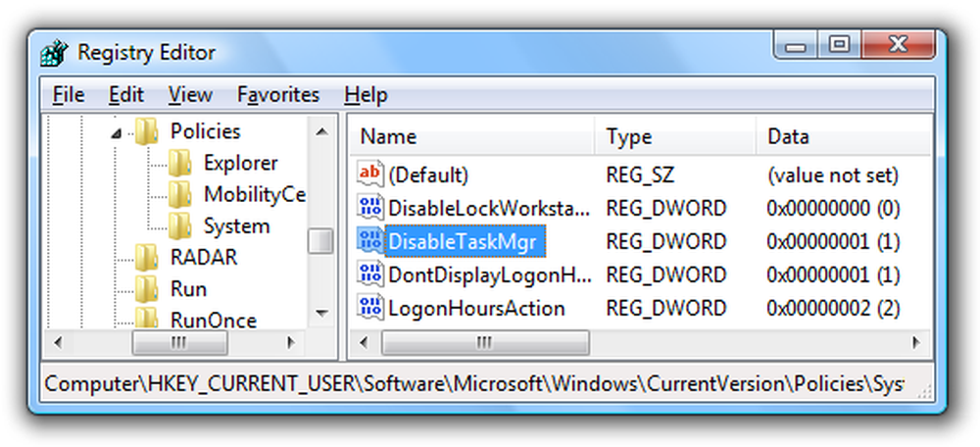
Task: Click the tree pane scroll left arrow
Action: pos(58,342)
